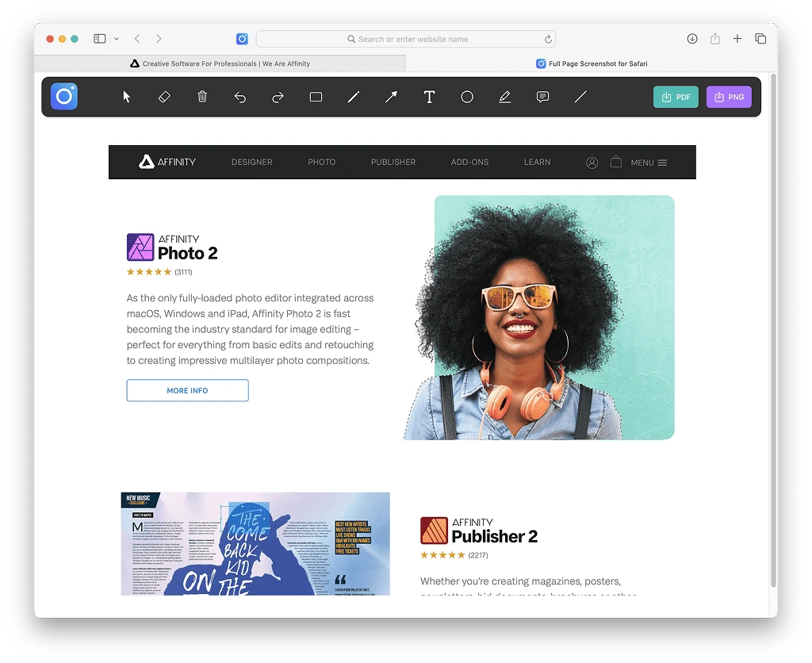The height and width of the screenshot is (663, 812).
Task: Click the page vertical scrollbar
Action: tap(774, 331)
